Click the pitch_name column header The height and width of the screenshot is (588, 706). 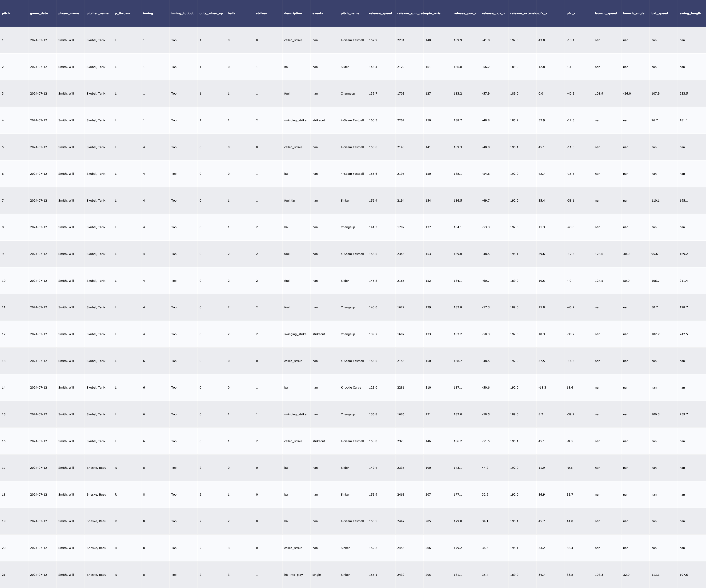click(x=350, y=13)
